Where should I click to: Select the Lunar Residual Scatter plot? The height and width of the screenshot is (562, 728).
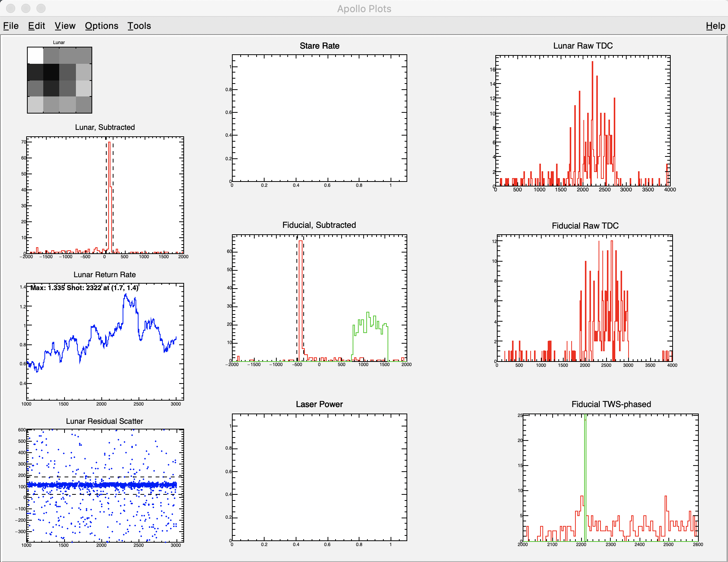(x=105, y=486)
